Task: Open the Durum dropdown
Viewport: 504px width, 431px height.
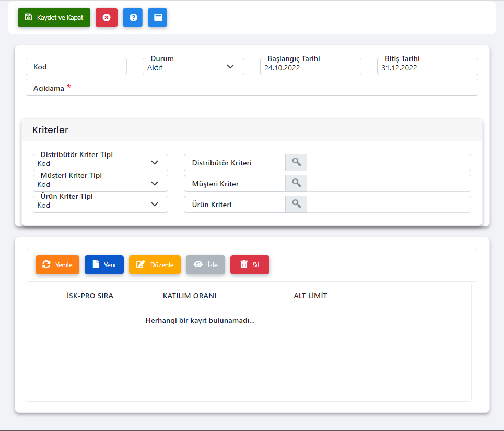Action: 193,67
